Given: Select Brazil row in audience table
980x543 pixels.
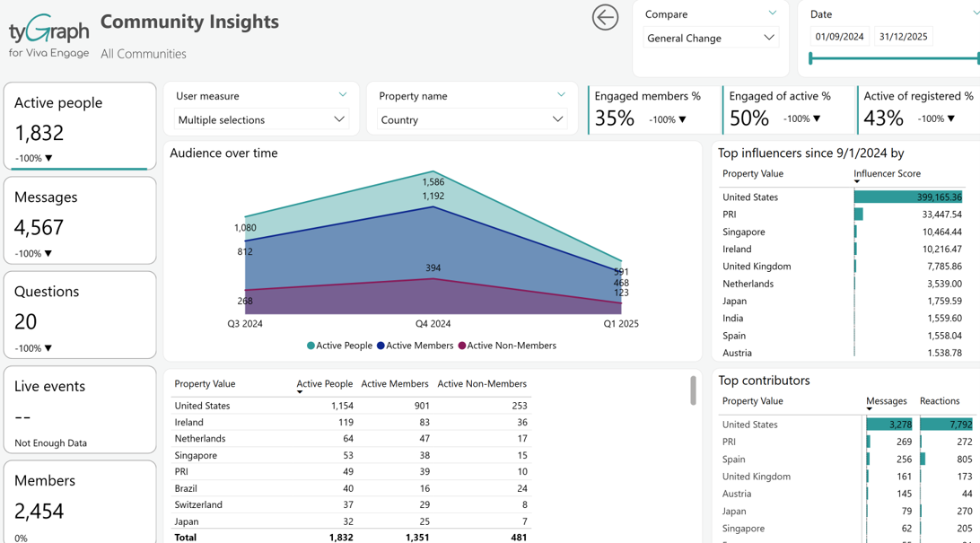Looking at the screenshot, I should click(x=351, y=488).
